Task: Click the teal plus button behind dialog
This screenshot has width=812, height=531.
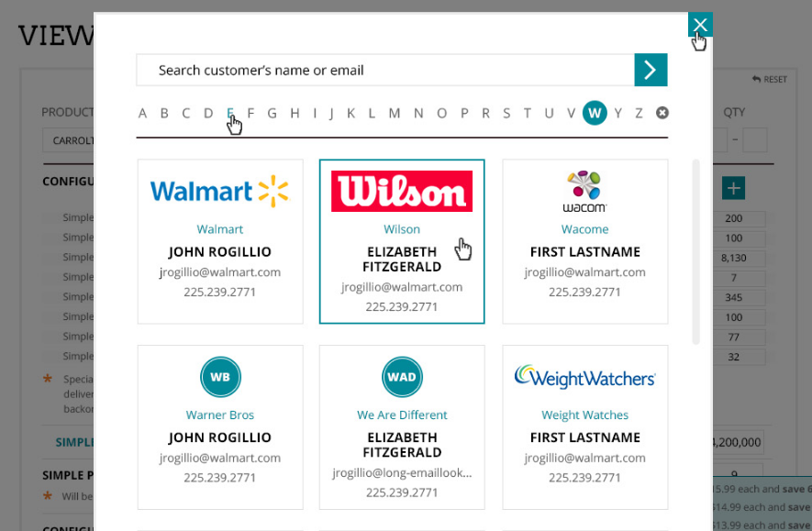Action: coord(733,188)
